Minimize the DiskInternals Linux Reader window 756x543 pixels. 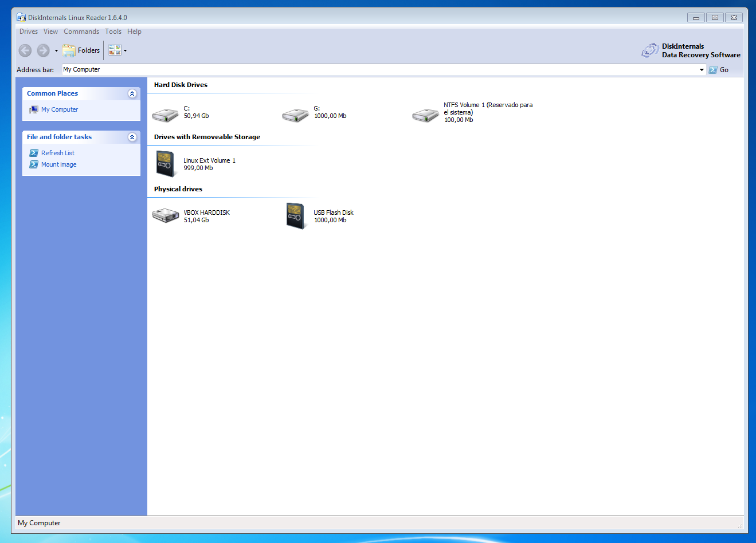pos(696,17)
